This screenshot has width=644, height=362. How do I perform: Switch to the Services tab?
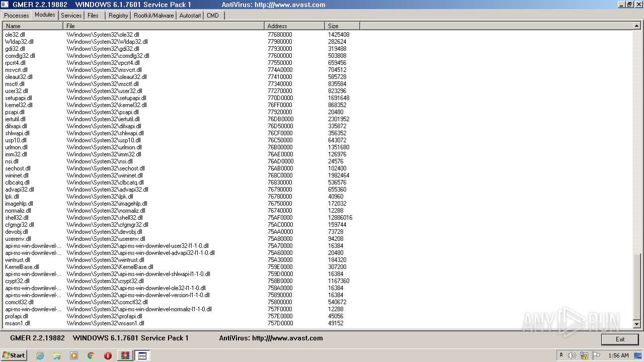pos(71,16)
